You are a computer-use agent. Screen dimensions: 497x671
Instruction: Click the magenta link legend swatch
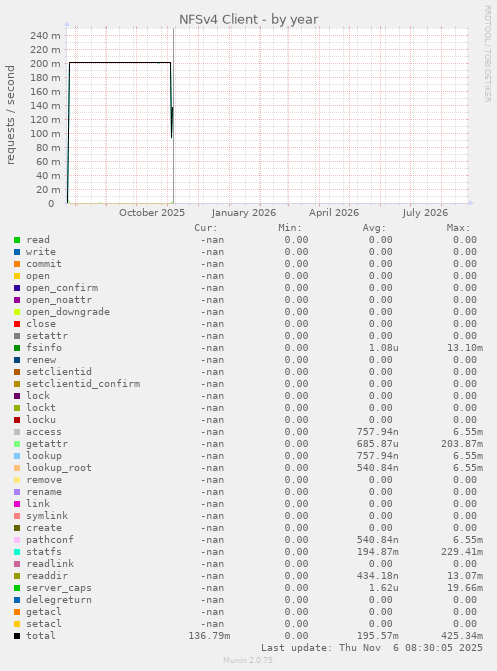[17, 504]
